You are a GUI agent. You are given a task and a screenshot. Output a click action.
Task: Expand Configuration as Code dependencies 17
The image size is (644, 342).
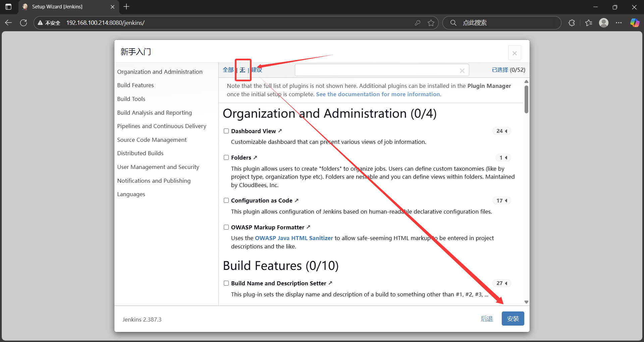(502, 201)
